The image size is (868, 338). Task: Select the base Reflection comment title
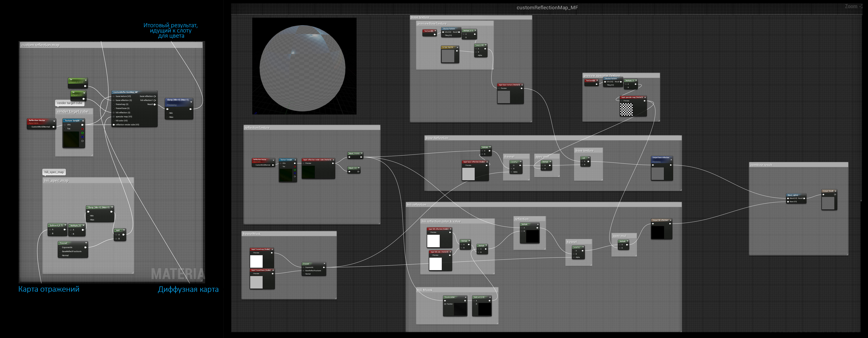pos(437,138)
